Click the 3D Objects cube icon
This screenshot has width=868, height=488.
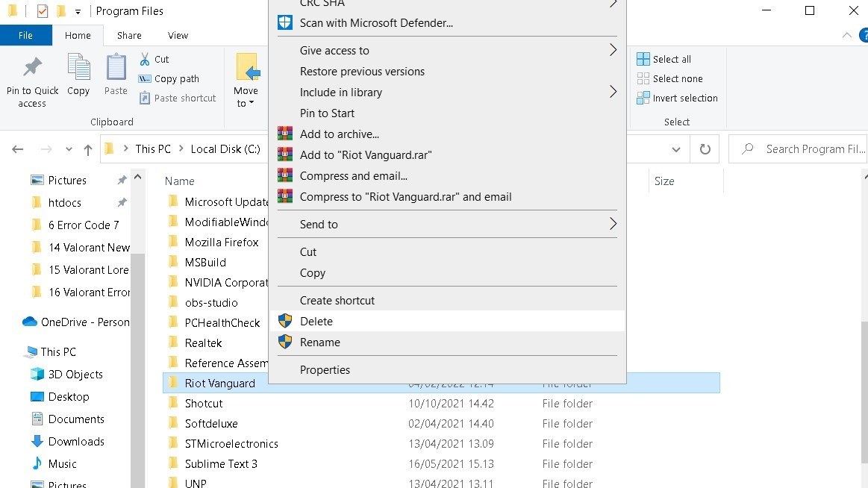tap(37, 374)
